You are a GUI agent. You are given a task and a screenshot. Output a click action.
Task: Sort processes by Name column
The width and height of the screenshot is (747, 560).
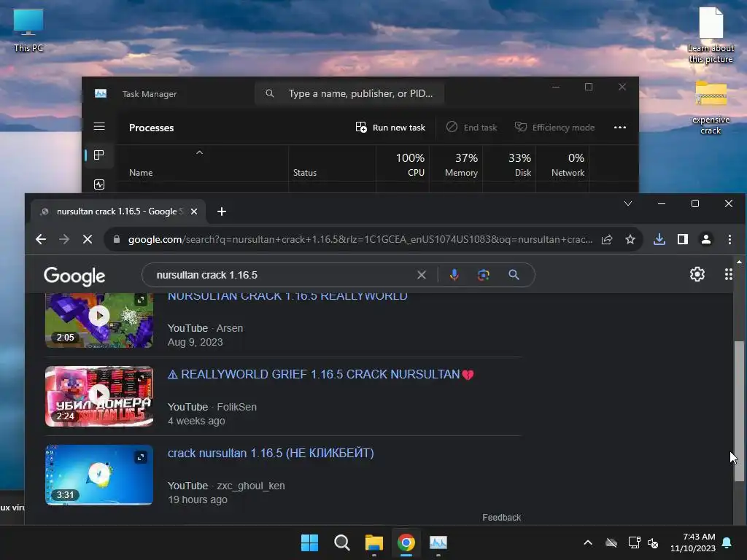point(141,173)
